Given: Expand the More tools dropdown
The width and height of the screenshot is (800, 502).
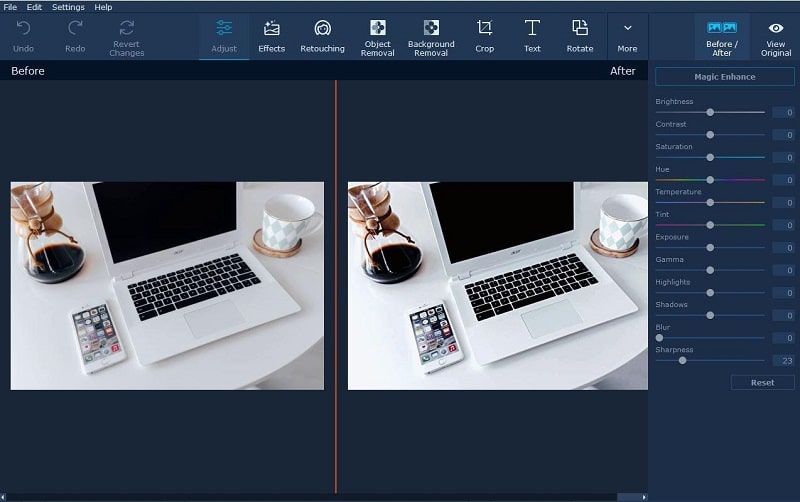Looking at the screenshot, I should tap(627, 29).
